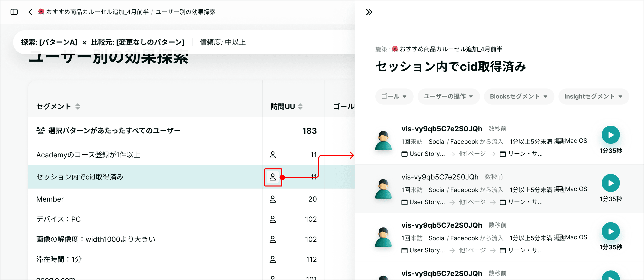This screenshot has width=644, height=280.
Task: Click breadcrumb ユーザー別の効果探索
Action: pyautogui.click(x=186, y=12)
